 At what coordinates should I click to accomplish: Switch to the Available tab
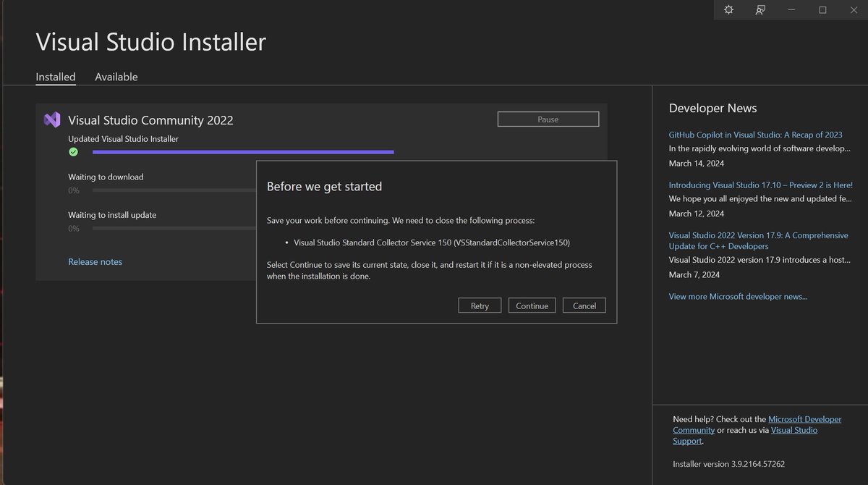[116, 77]
